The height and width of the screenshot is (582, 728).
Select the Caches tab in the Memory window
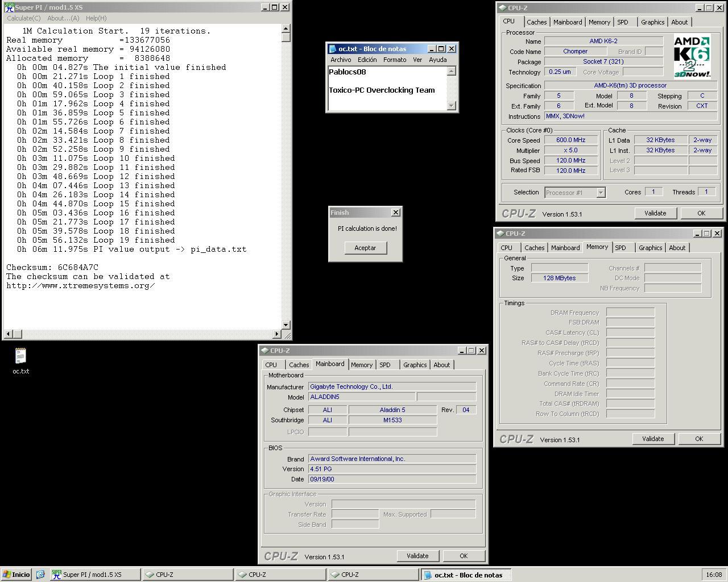pos(534,248)
